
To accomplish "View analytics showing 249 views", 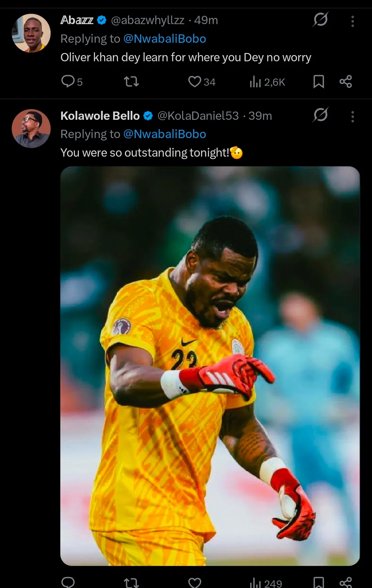I will pyautogui.click(x=266, y=583).
